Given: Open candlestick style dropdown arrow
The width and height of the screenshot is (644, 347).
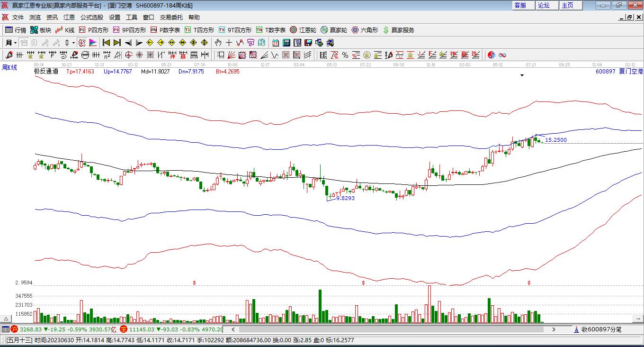Looking at the screenshot, I should coord(73,43).
